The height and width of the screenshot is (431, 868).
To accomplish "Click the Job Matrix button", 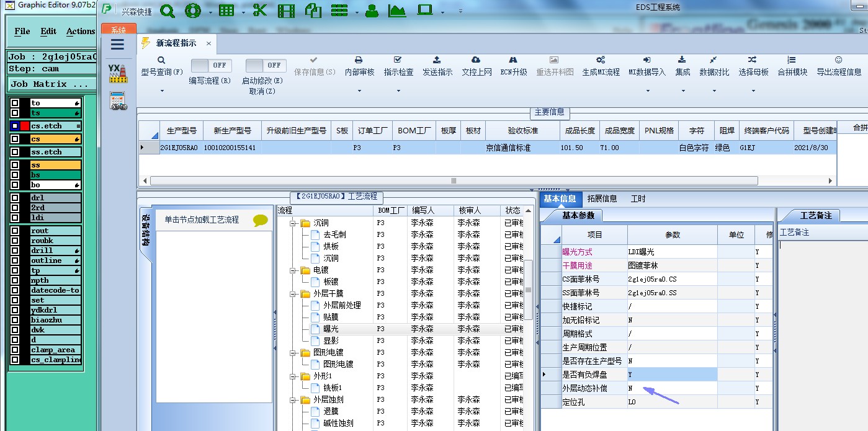I will click(52, 84).
